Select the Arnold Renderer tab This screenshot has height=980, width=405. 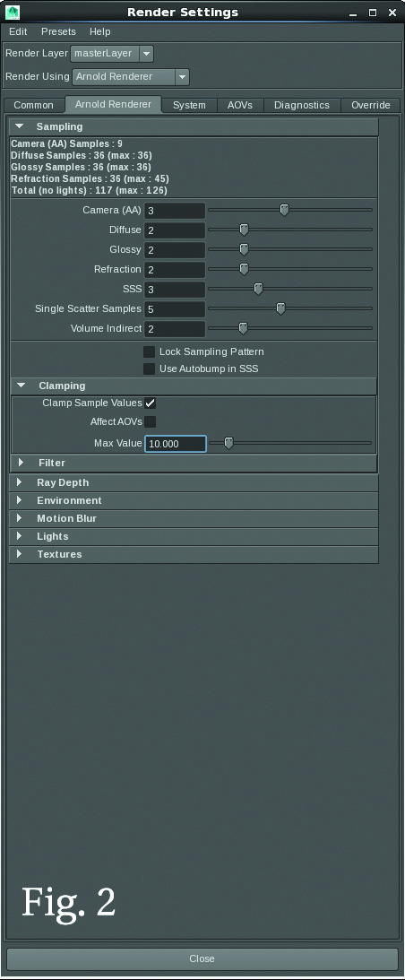point(113,104)
